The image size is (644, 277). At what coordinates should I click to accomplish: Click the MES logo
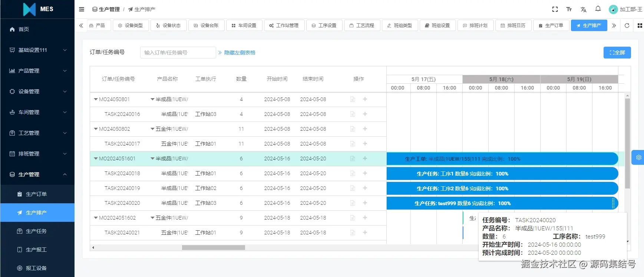pos(38,9)
